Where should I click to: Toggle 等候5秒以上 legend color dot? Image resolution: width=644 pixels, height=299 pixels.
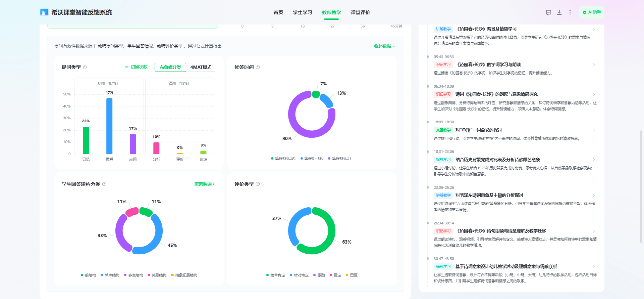click(329, 159)
